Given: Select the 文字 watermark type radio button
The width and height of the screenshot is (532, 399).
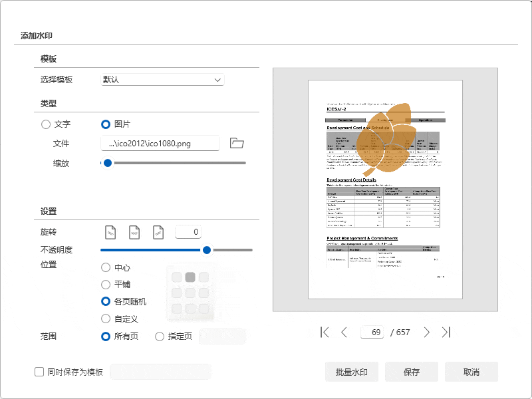Looking at the screenshot, I should [45, 124].
